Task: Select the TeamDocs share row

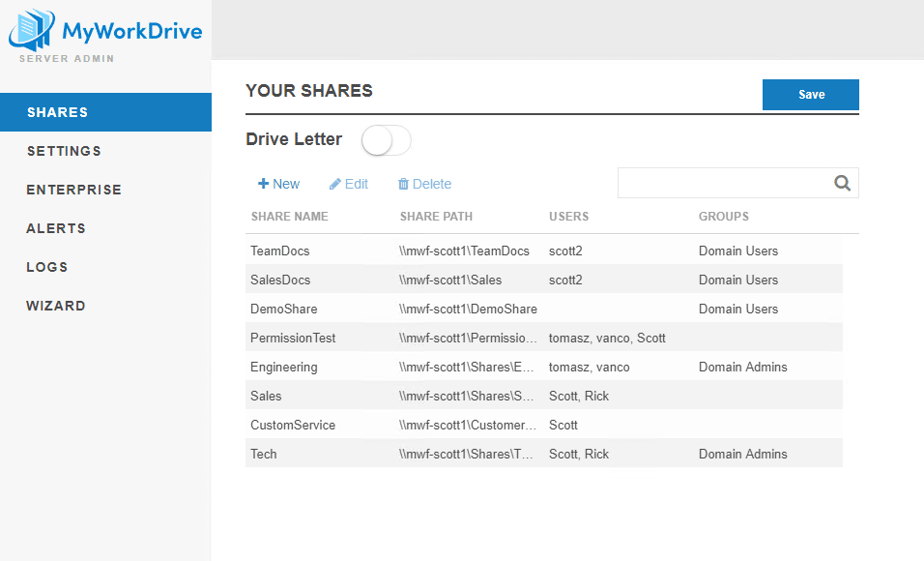Action: pyautogui.click(x=280, y=251)
